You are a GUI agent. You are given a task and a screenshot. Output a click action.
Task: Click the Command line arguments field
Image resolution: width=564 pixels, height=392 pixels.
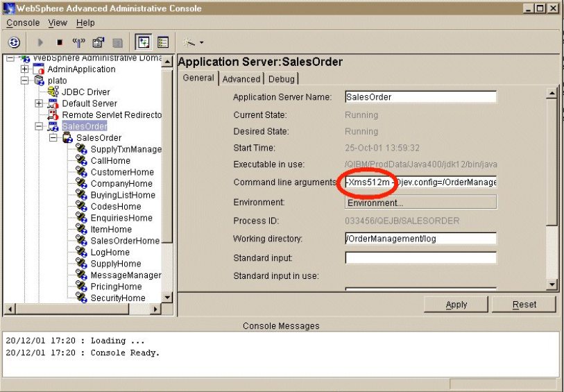click(x=420, y=182)
